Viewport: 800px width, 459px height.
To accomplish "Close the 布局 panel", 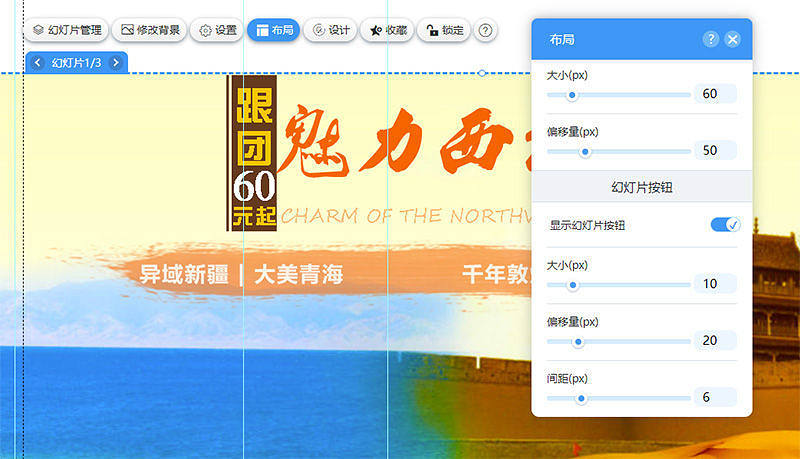I will tap(733, 39).
